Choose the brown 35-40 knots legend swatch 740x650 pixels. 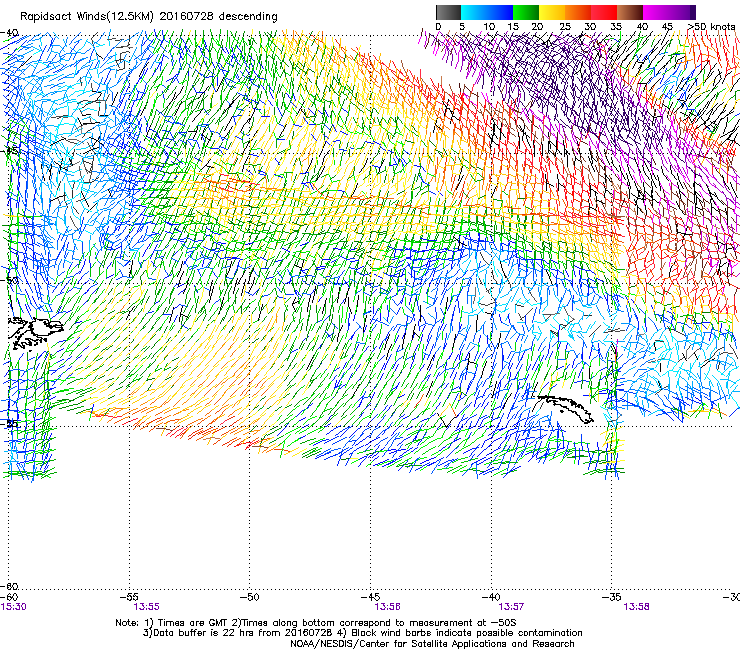click(x=630, y=12)
